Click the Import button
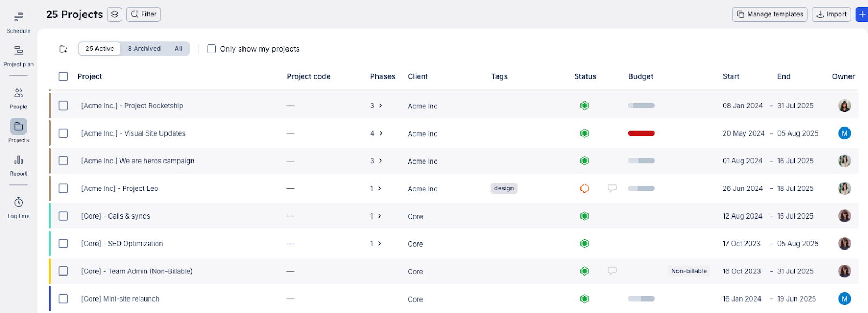The height and width of the screenshot is (313, 868). [x=831, y=15]
